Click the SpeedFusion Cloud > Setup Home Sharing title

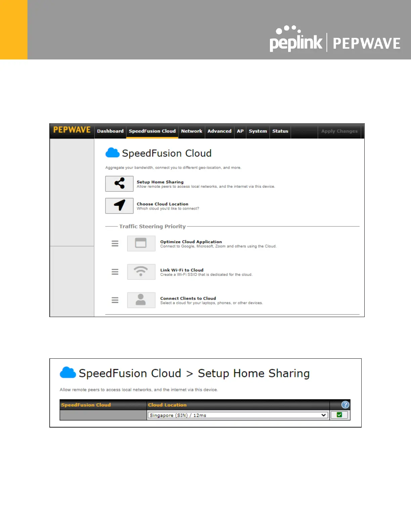pyautogui.click(x=194, y=373)
